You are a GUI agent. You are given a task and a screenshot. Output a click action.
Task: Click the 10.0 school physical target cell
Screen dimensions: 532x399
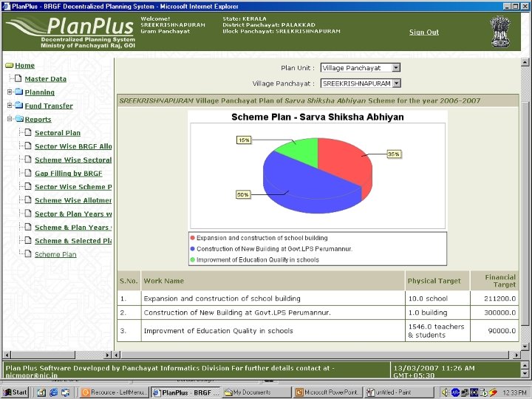point(437,299)
